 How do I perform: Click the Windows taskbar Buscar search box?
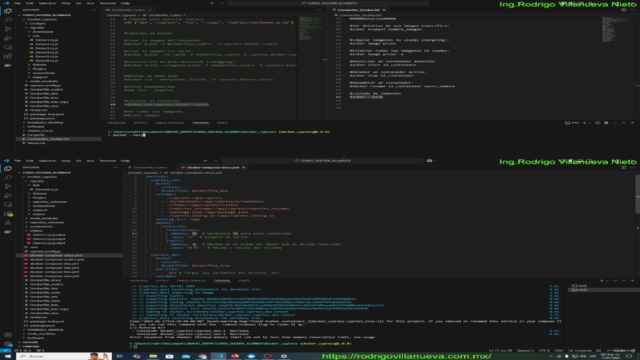tap(64, 356)
